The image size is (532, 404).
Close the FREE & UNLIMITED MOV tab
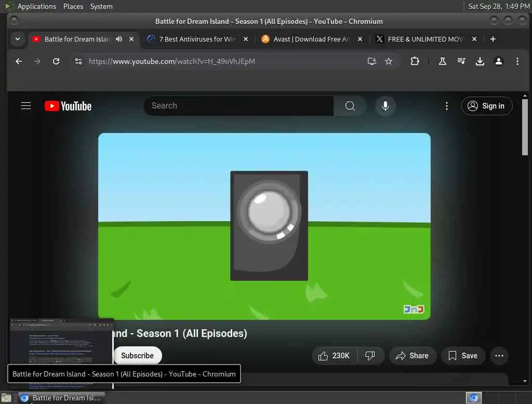click(474, 39)
